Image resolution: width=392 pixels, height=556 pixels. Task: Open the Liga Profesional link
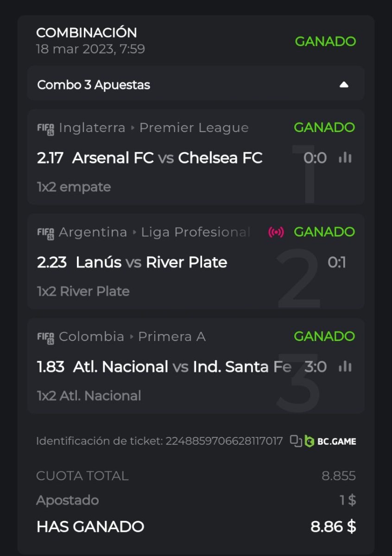pos(196,233)
